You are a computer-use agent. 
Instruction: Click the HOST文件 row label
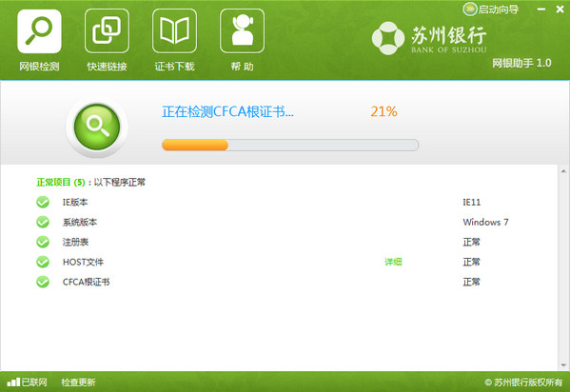tap(83, 263)
